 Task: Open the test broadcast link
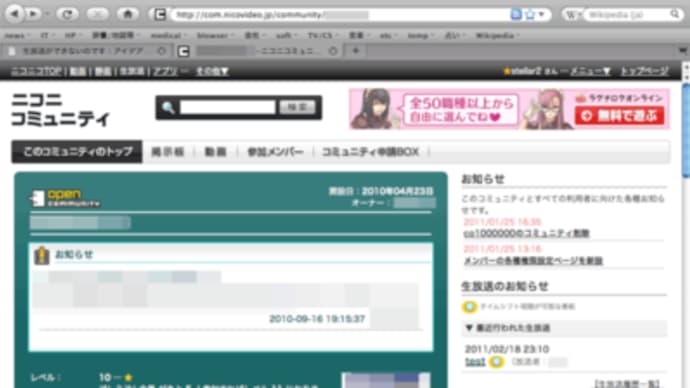[475, 362]
